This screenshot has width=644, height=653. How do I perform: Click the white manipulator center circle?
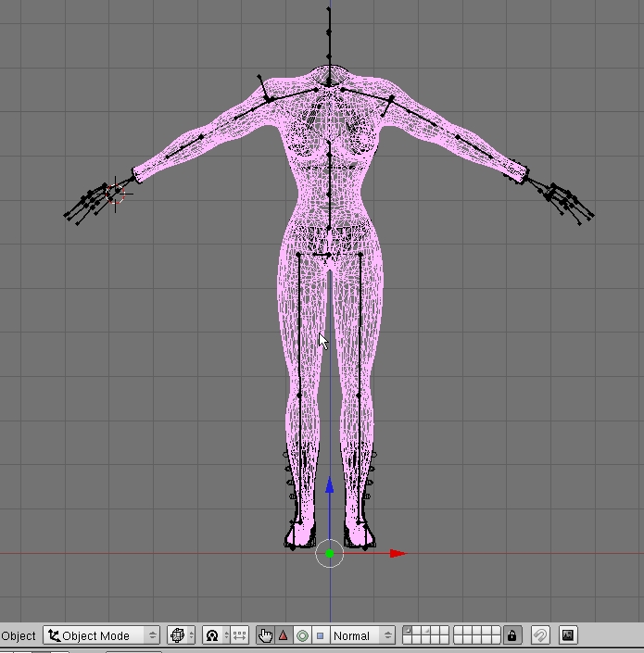click(x=330, y=554)
